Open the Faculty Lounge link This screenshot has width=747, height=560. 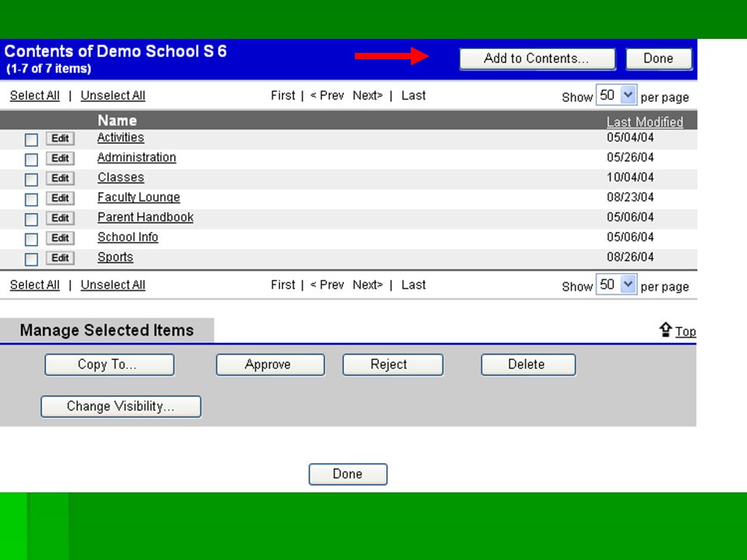[139, 198]
